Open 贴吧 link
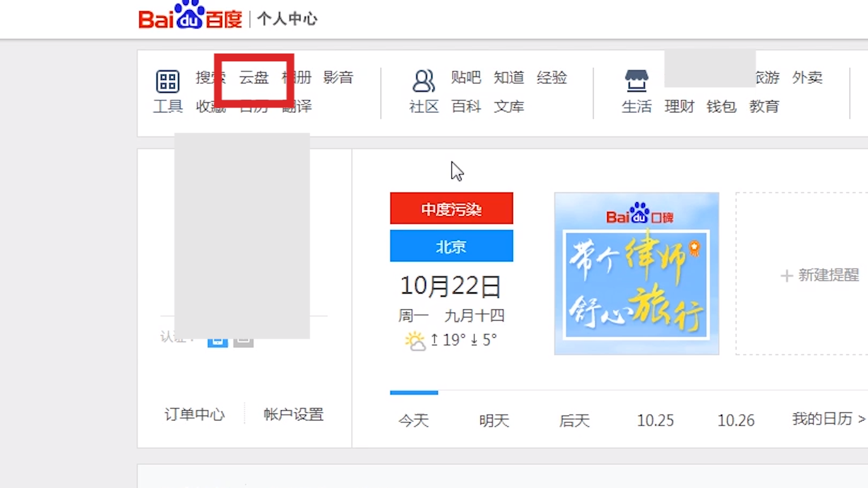This screenshot has width=868, height=488. (x=466, y=78)
